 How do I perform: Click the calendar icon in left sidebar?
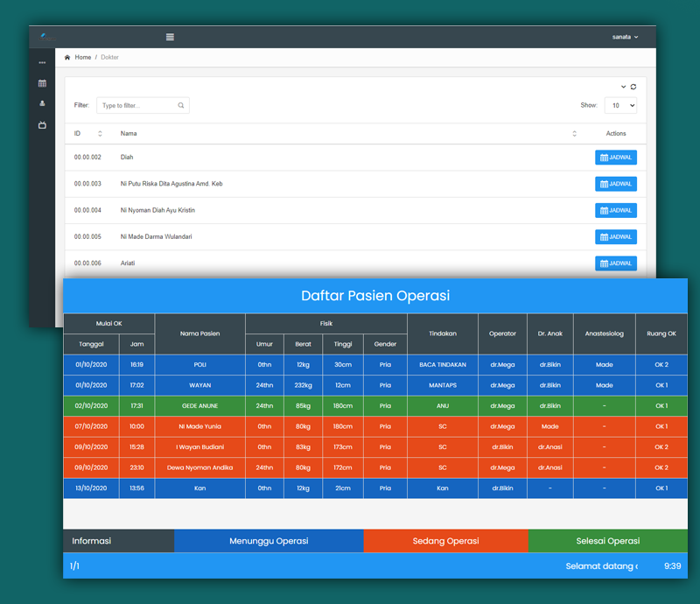click(42, 83)
